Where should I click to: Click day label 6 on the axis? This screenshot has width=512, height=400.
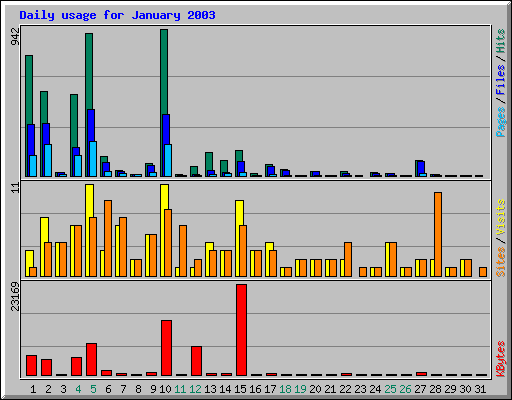pos(108,389)
